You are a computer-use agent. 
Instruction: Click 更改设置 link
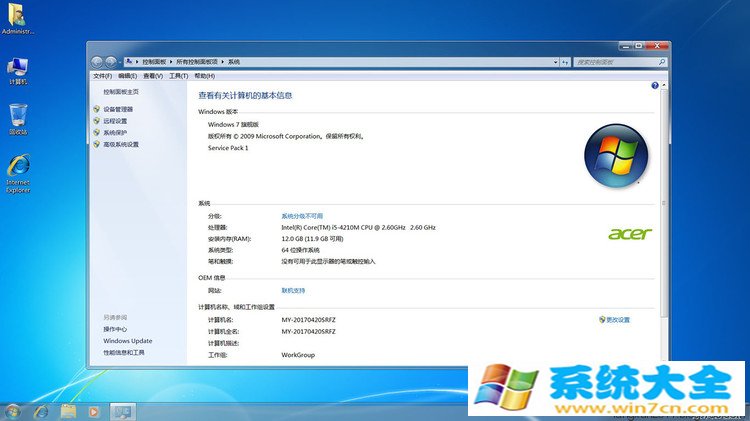(618, 320)
